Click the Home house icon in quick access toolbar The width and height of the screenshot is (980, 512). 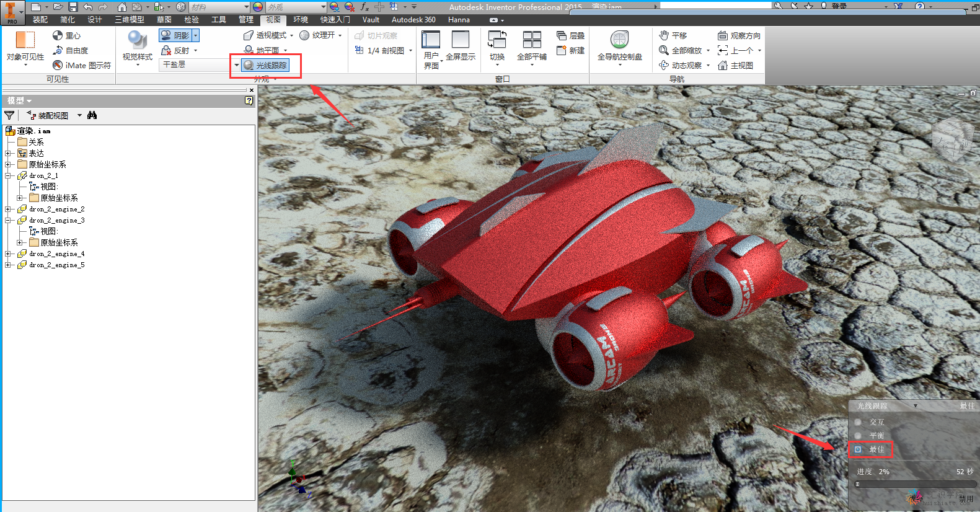click(x=121, y=7)
